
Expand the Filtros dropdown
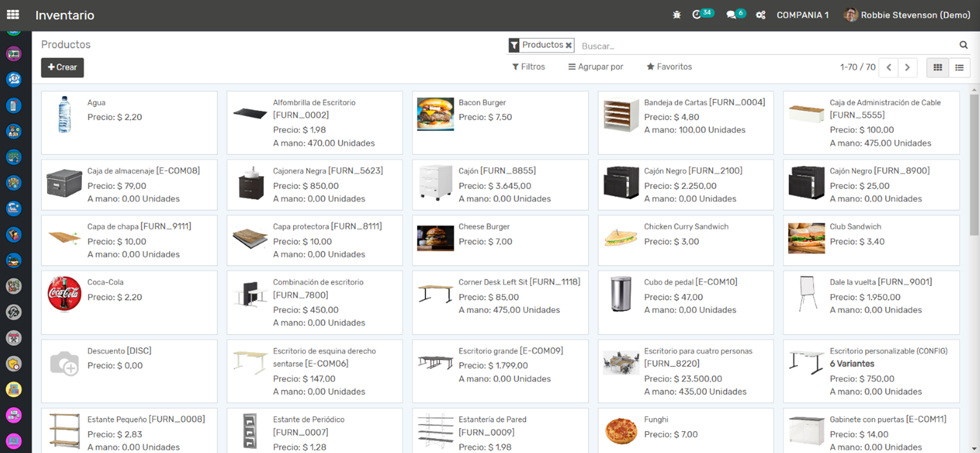[x=528, y=67]
